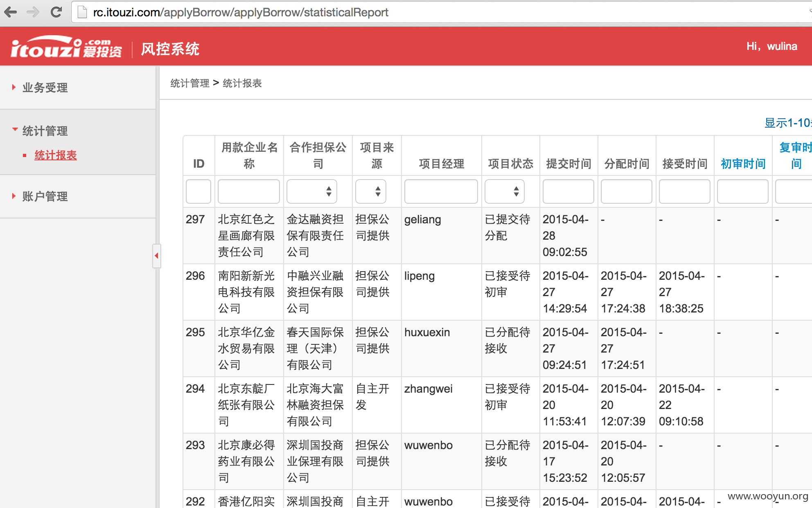Click the page icon in the address bar
812x508 pixels.
pyautogui.click(x=82, y=12)
